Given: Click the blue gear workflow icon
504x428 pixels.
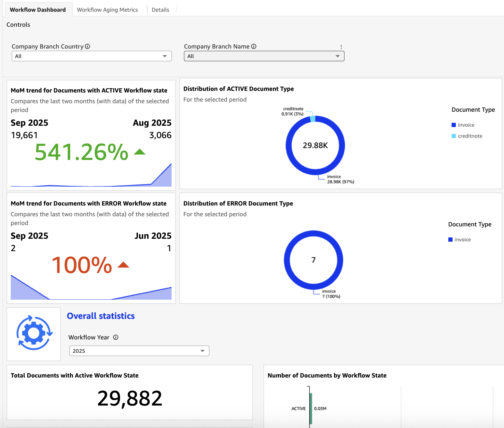Looking at the screenshot, I should [34, 333].
